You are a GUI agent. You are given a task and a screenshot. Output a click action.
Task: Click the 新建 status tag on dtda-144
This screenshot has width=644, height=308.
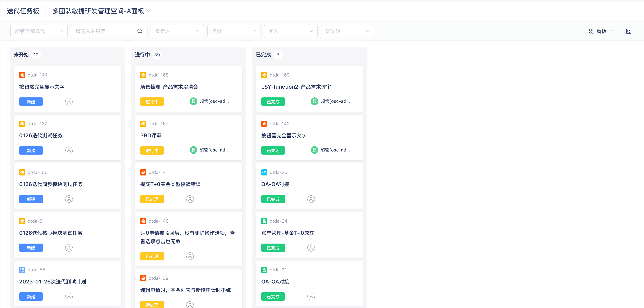(x=31, y=102)
